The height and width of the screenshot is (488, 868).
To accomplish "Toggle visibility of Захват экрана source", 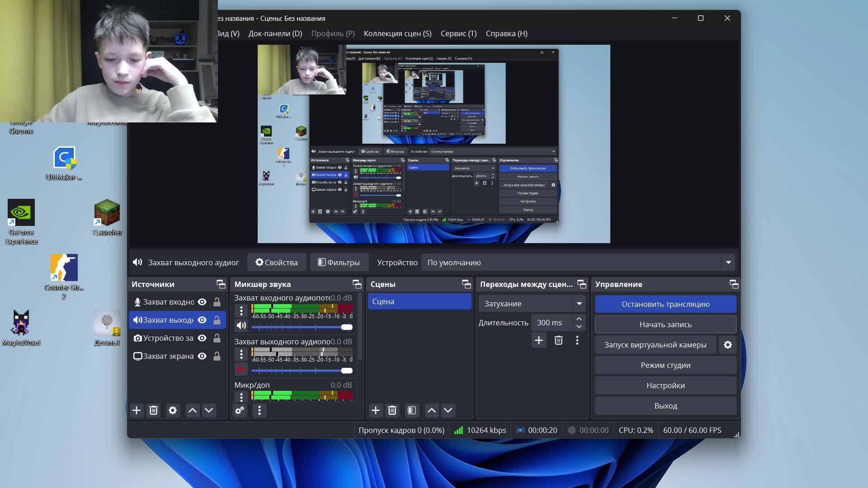I will pyautogui.click(x=202, y=356).
